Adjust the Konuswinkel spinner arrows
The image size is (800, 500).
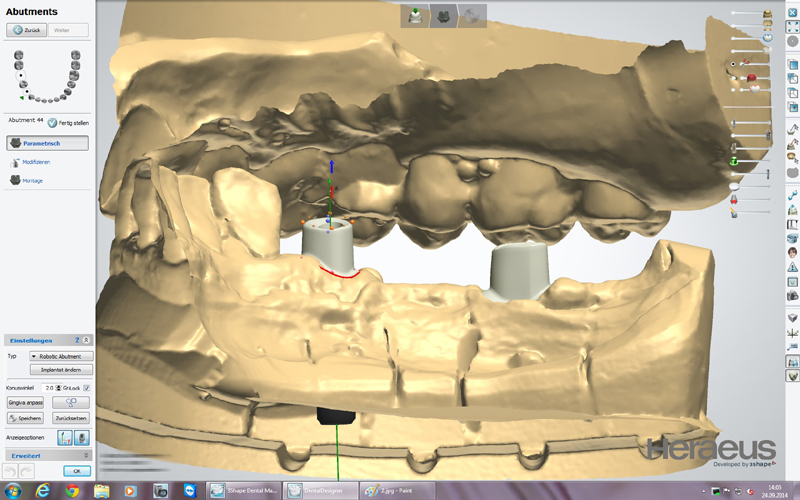[58, 387]
